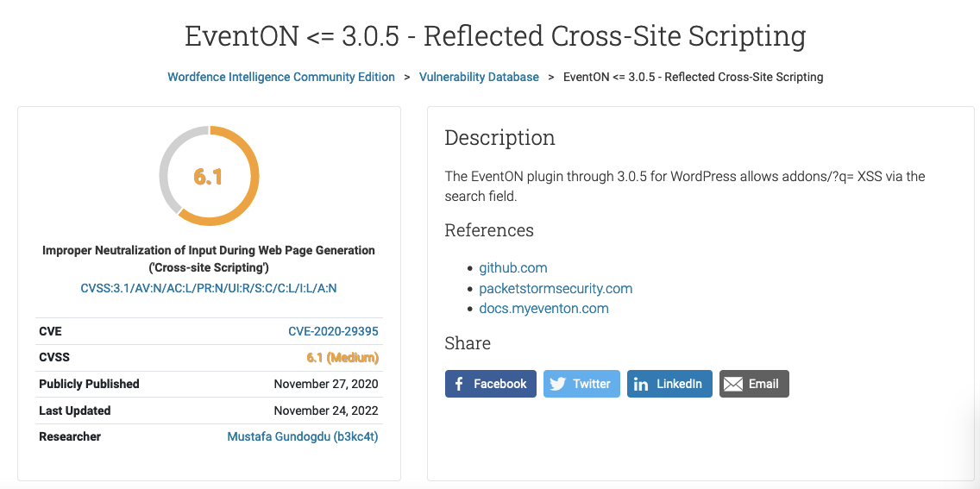Click the LinkedIn 'in' icon
The image size is (980, 489).
point(641,384)
